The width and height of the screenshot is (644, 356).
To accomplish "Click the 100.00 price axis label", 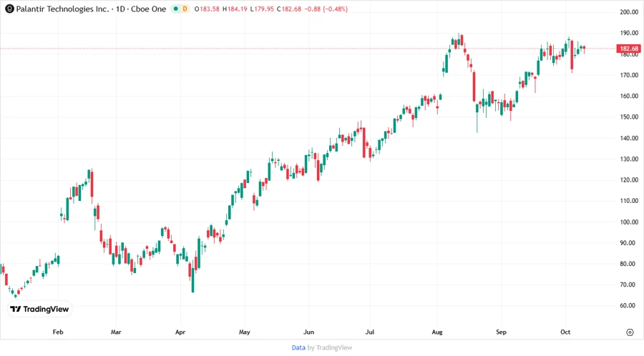I will (x=629, y=222).
